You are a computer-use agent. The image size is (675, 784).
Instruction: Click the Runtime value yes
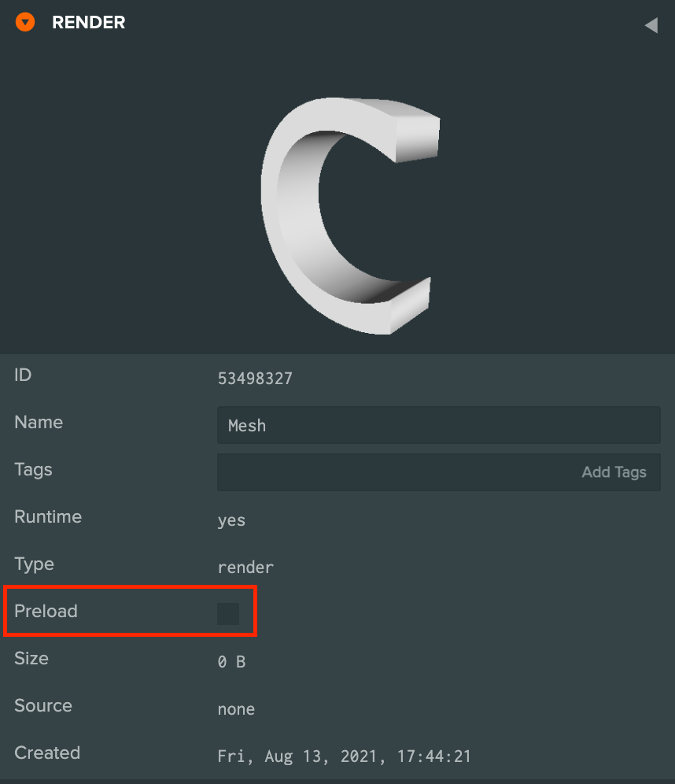tap(231, 520)
